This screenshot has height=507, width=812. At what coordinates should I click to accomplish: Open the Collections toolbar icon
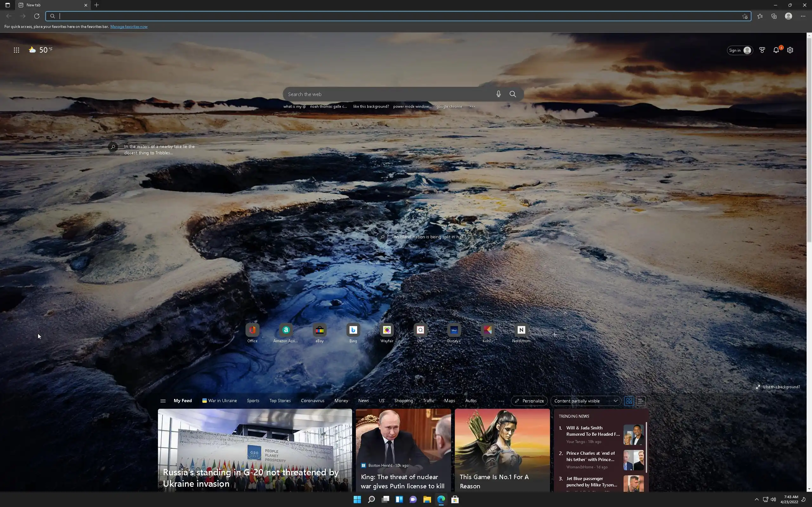774,16
